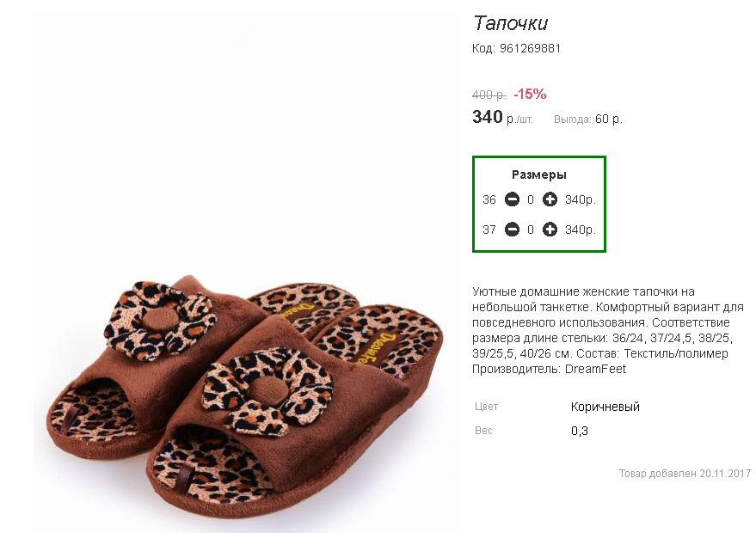This screenshot has height=533, width=756.
Task: Select the size 36 quantity value
Action: point(531,199)
